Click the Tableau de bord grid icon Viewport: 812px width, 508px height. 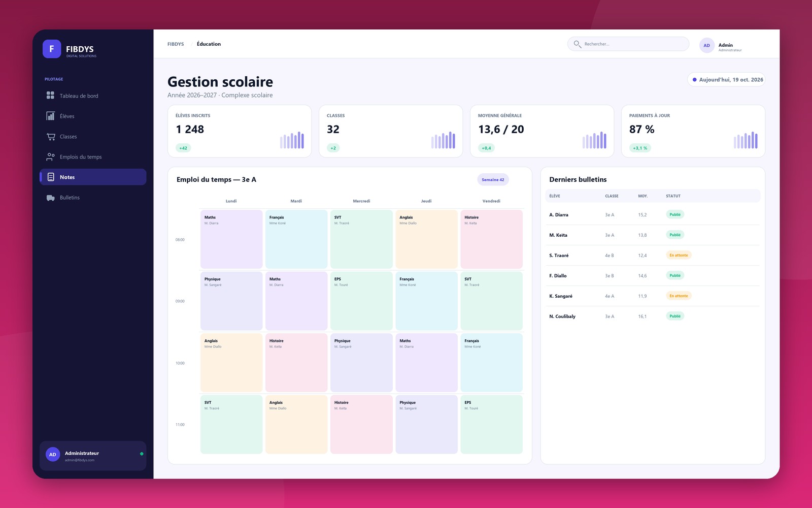click(50, 95)
